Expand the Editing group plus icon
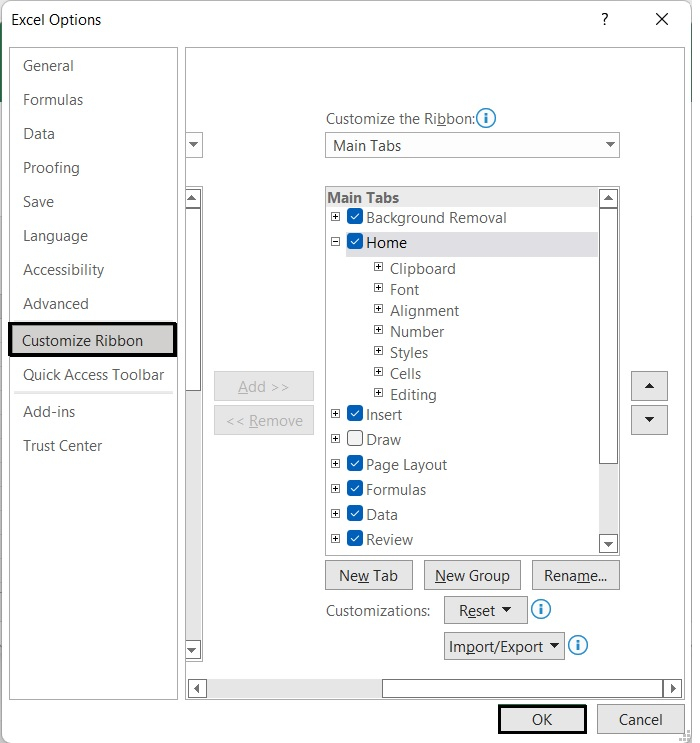This screenshot has height=743, width=700. tap(379, 393)
